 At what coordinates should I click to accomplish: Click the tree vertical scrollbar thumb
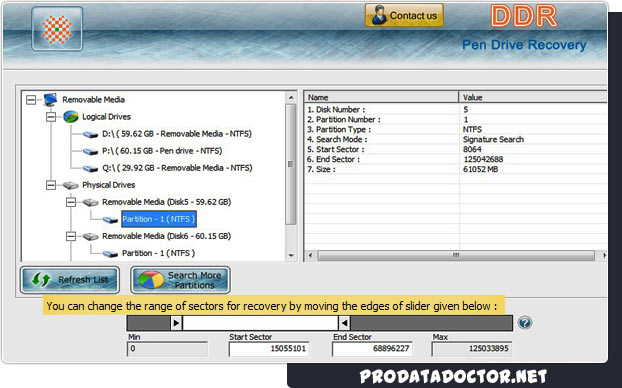tap(291, 164)
